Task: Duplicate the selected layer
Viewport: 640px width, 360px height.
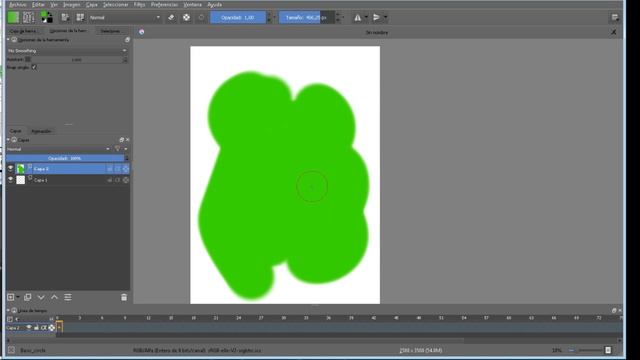Action: point(28,297)
